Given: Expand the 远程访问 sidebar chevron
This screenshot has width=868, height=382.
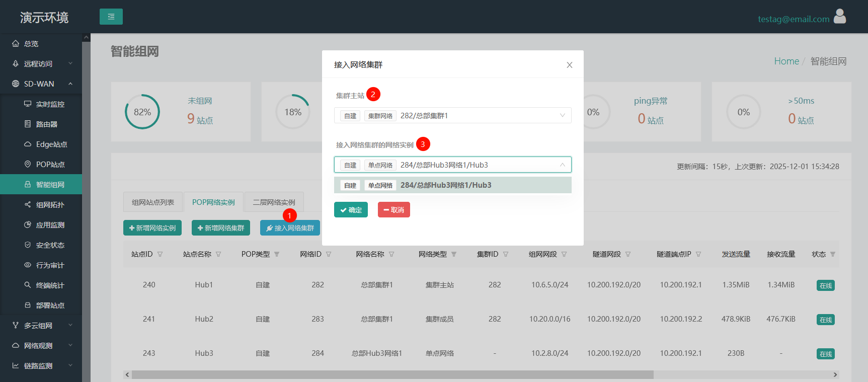Looking at the screenshot, I should coord(70,63).
